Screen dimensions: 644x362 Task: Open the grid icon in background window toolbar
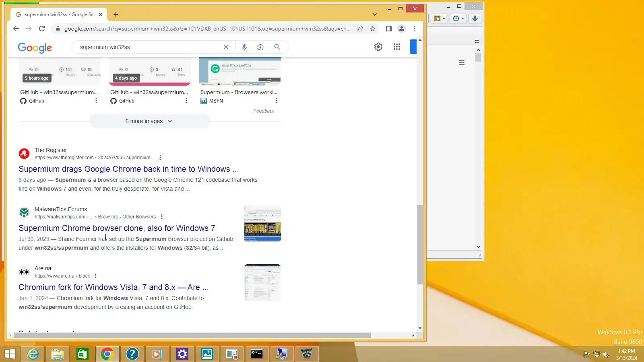[x=477, y=41]
